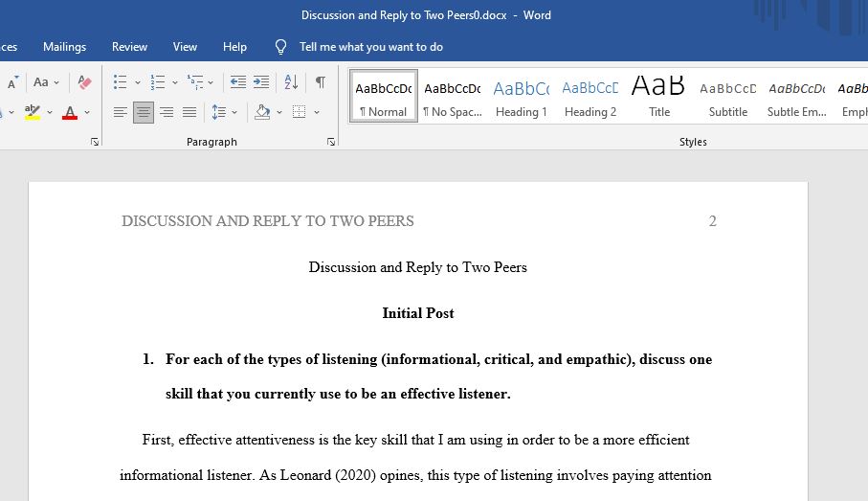The width and height of the screenshot is (868, 501).
Task: Open Font Color dropdown arrow
Action: click(87, 112)
